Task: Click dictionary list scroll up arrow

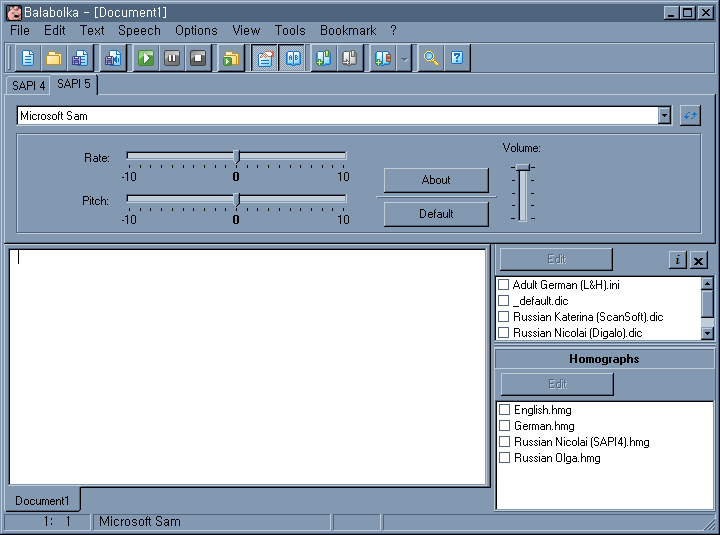Action: tap(707, 283)
